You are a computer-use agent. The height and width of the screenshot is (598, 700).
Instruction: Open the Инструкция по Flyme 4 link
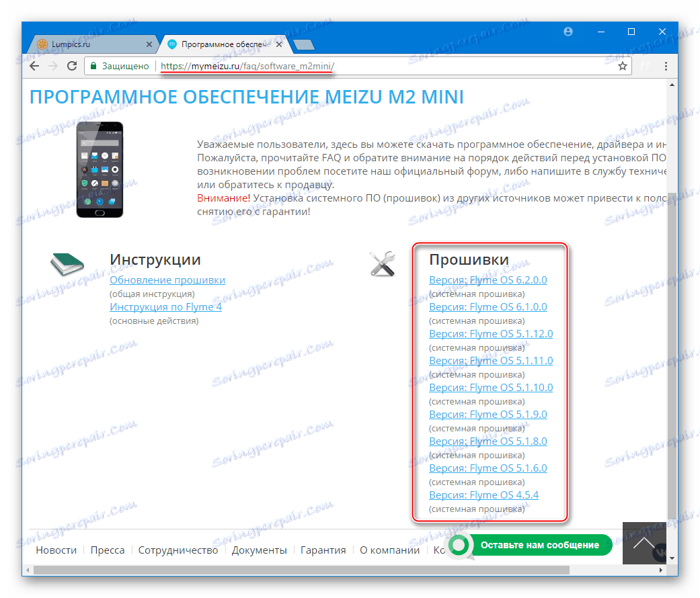(x=165, y=307)
